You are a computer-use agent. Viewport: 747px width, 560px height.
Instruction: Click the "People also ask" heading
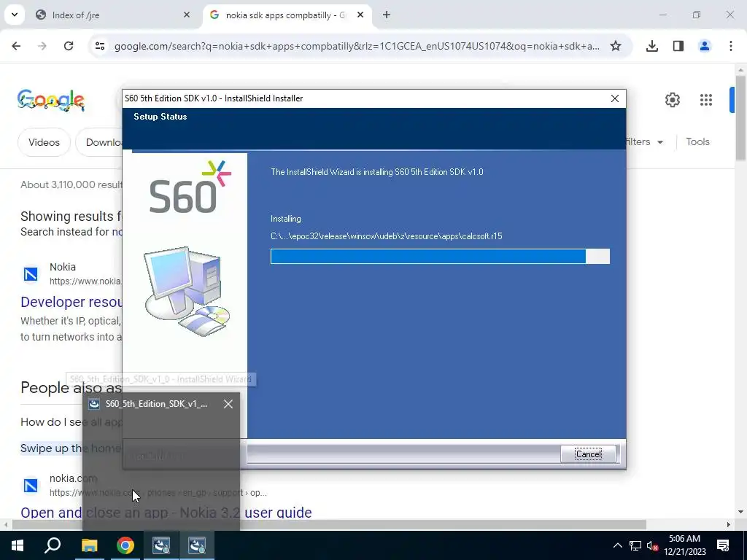coord(71,388)
